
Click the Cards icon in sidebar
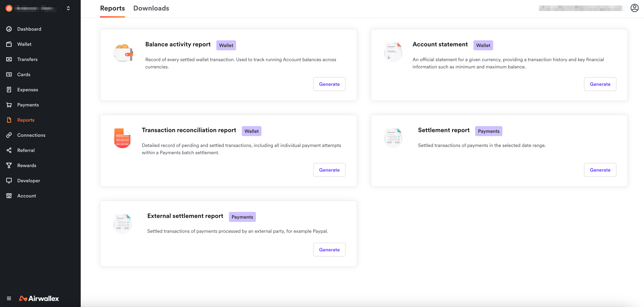9,74
